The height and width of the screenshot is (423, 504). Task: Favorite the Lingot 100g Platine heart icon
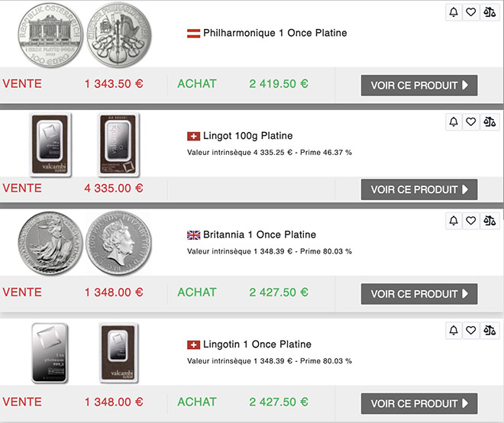[471, 121]
